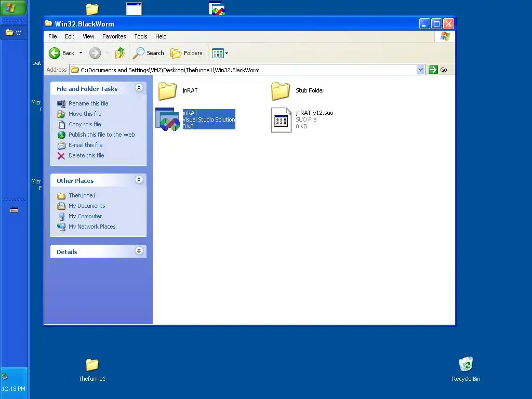The width and height of the screenshot is (532, 399).
Task: Open the Edit menu
Action: click(70, 36)
